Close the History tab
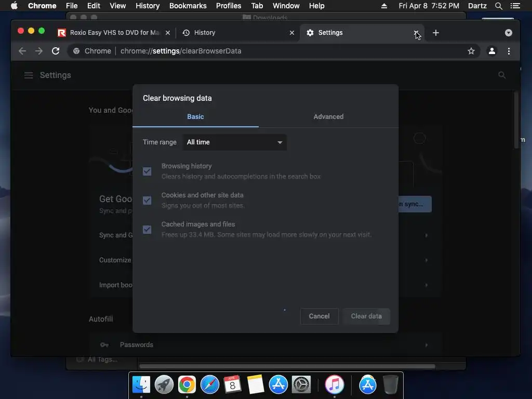 point(292,33)
